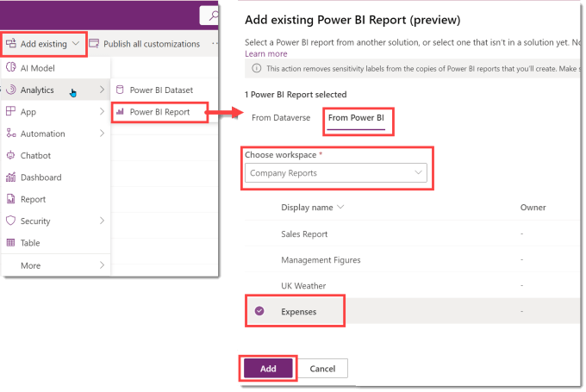Open the Analytics submenu
This screenshot has width=586, height=392.
tap(56, 90)
